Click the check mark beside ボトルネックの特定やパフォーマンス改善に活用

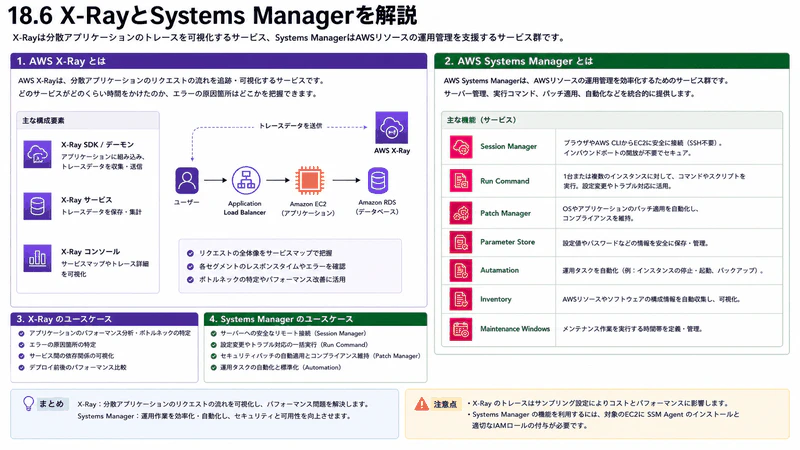click(x=190, y=280)
